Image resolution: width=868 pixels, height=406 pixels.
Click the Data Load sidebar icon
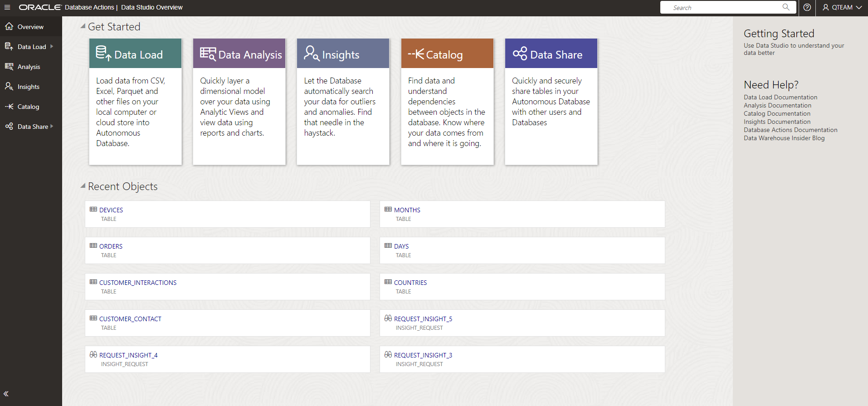pos(9,46)
